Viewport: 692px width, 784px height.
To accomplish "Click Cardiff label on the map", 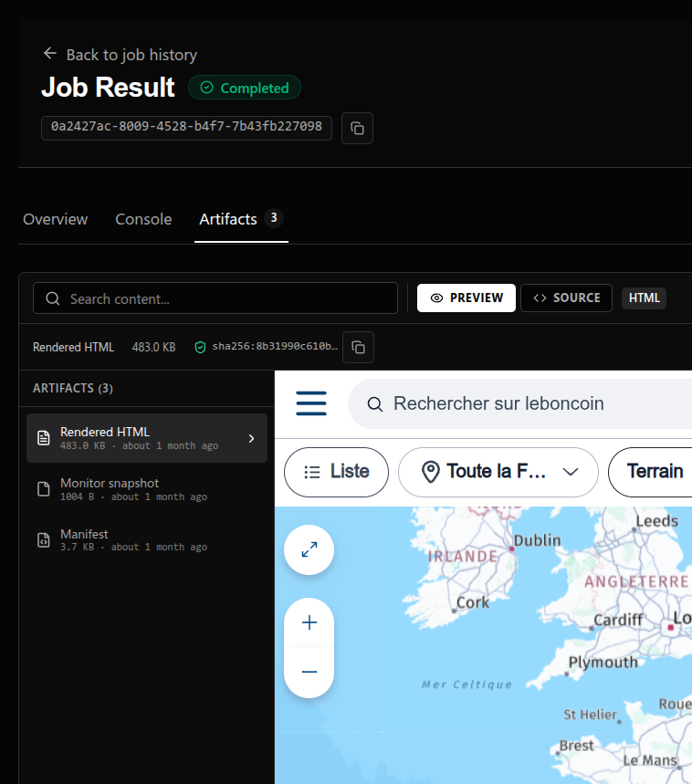I will coord(618,620).
